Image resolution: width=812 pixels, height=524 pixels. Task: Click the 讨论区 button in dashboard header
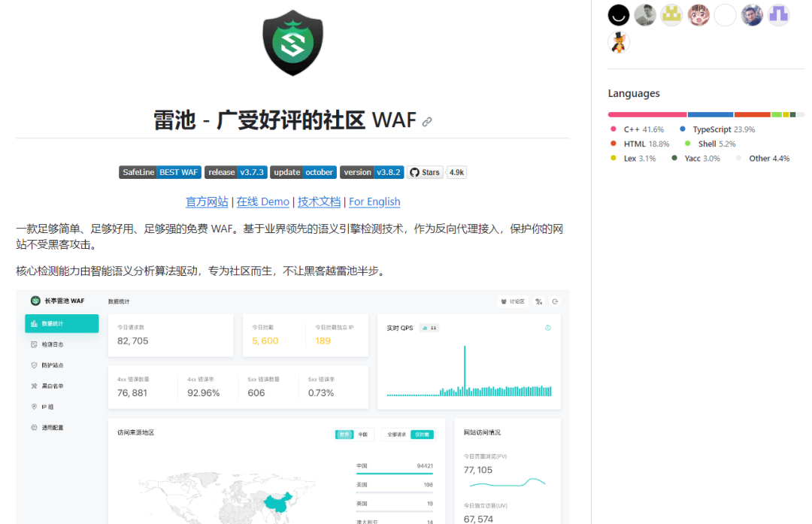pos(514,301)
